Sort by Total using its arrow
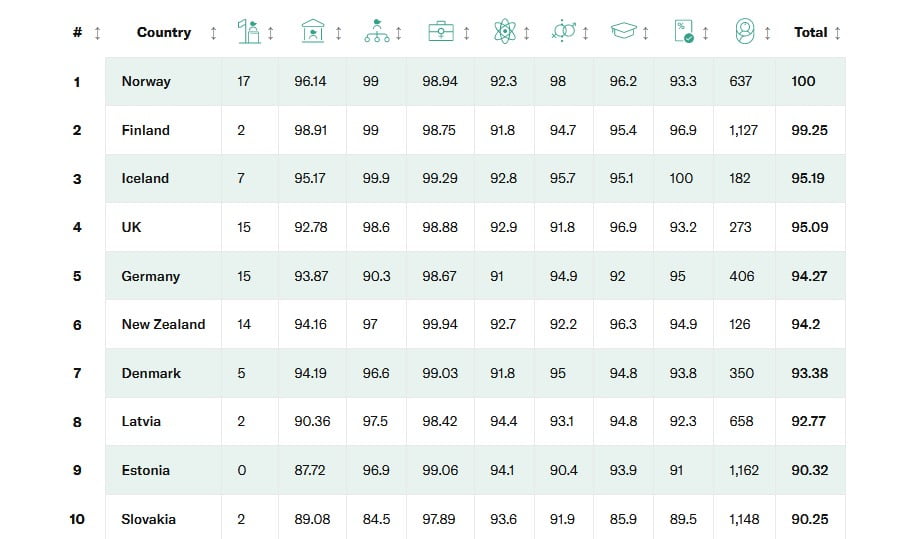Image resolution: width=920 pixels, height=539 pixels. point(837,33)
